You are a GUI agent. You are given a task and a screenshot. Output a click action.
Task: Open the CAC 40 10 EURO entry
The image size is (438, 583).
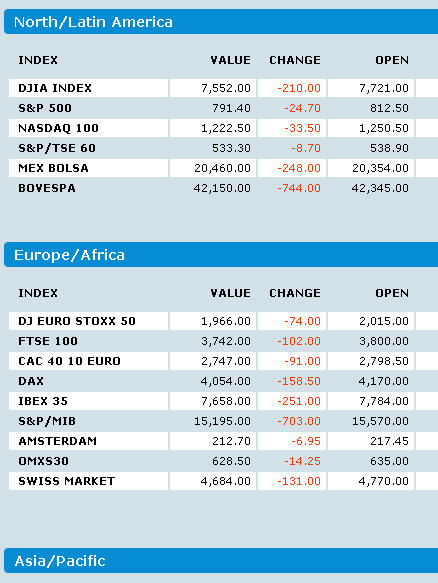tap(70, 361)
